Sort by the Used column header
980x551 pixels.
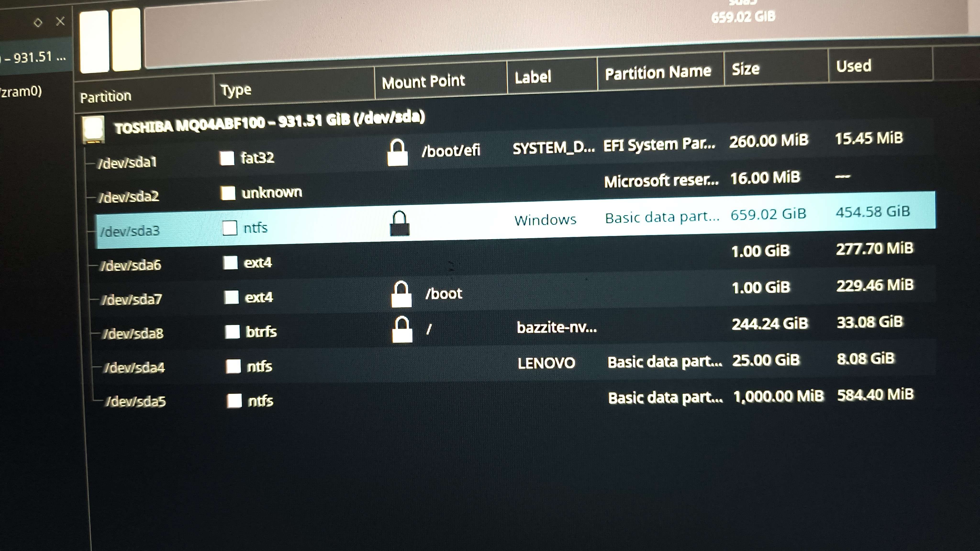[853, 66]
